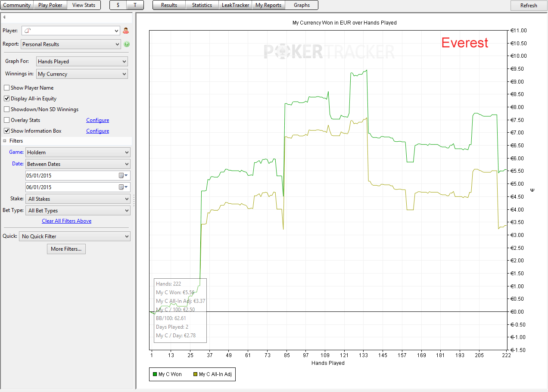548x392 pixels.
Task: Toggle the Show Player Name checkbox
Action: [7, 88]
